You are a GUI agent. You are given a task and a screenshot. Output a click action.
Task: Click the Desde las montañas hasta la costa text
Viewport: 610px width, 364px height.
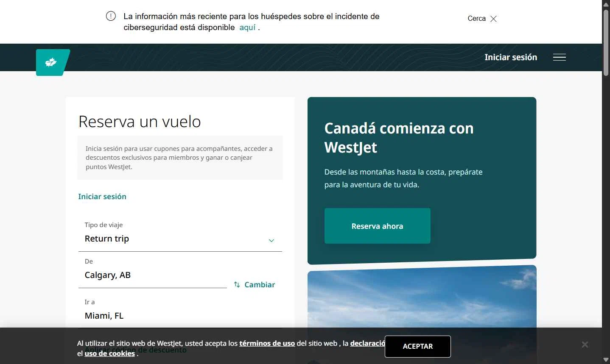pyautogui.click(x=403, y=178)
